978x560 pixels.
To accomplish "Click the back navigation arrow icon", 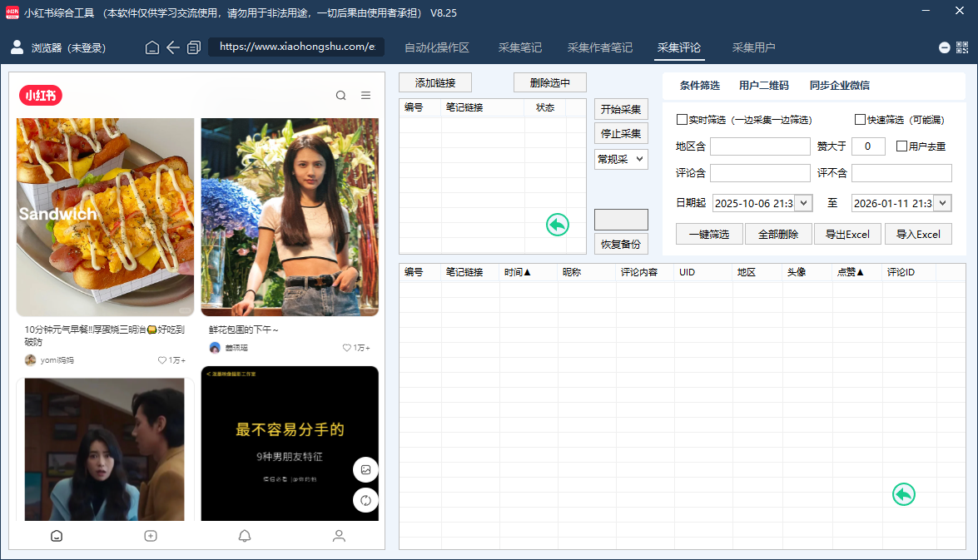I will coord(173,47).
